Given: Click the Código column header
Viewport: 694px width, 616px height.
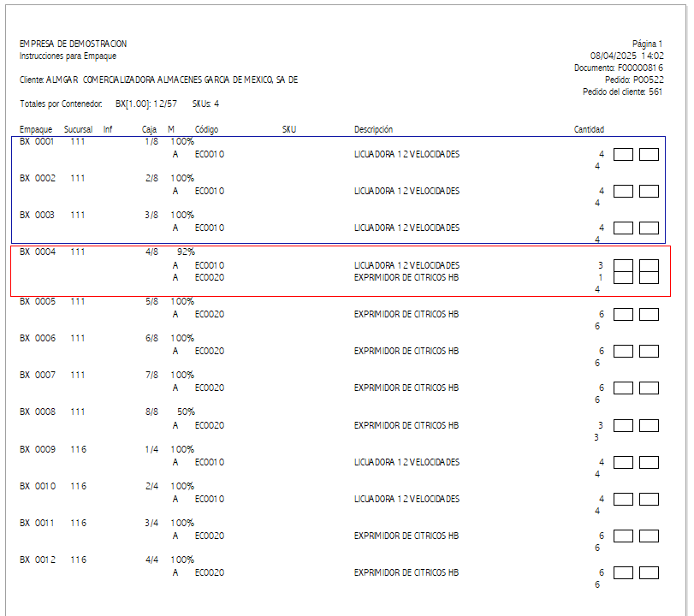Looking at the screenshot, I should pos(207,129).
